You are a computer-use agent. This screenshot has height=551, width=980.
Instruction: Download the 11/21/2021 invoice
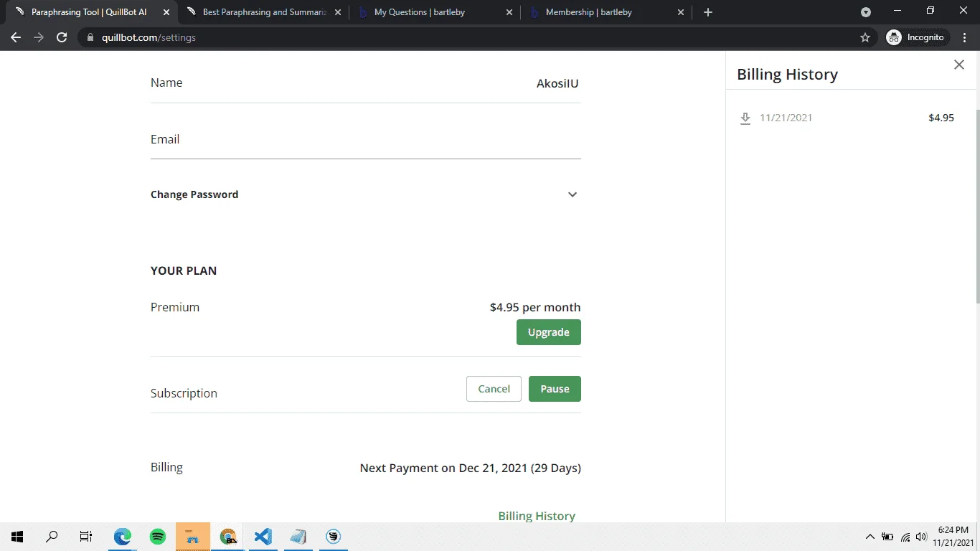click(x=745, y=118)
